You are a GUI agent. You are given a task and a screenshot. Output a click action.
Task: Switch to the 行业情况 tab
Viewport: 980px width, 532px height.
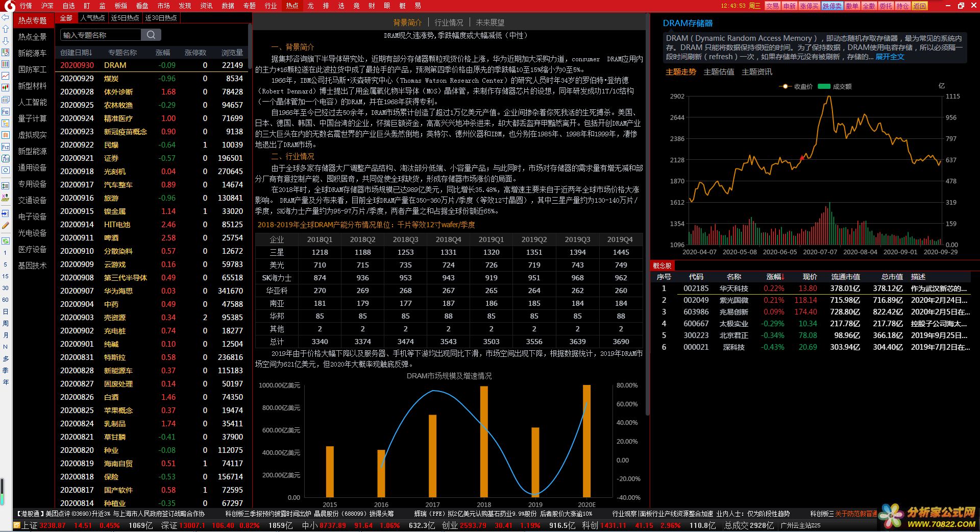point(449,22)
